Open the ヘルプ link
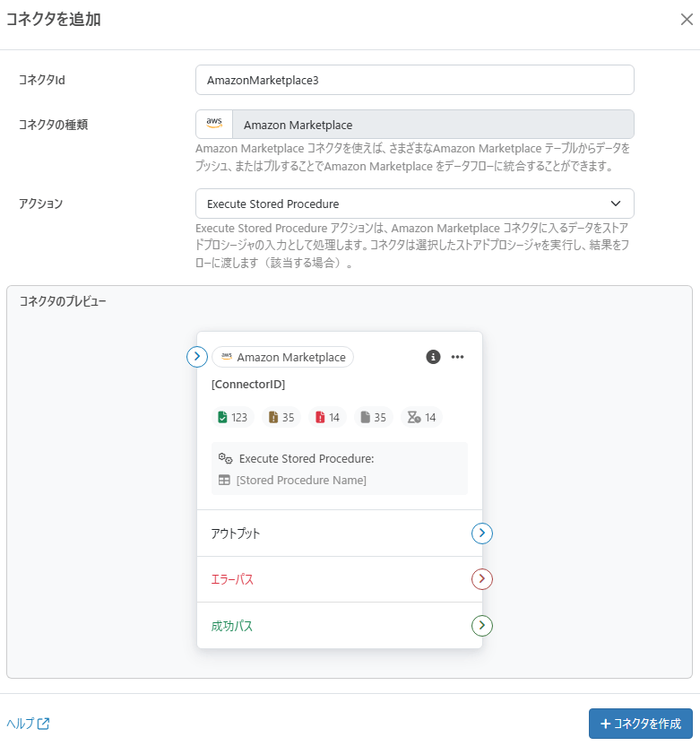The height and width of the screenshot is (746, 700). coord(28,724)
